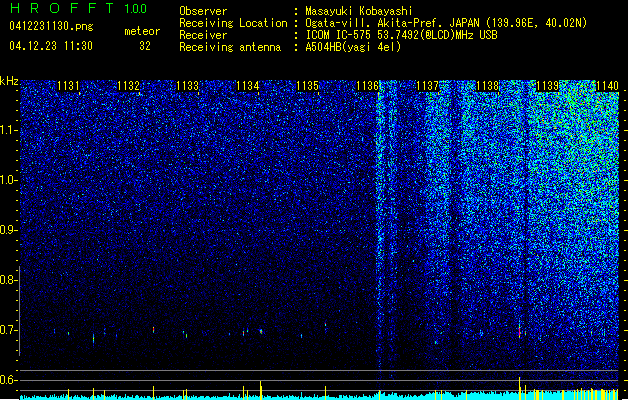The image size is (629, 400).
Task: Select the ICOM IC-575 receiver text
Action: point(402,35)
